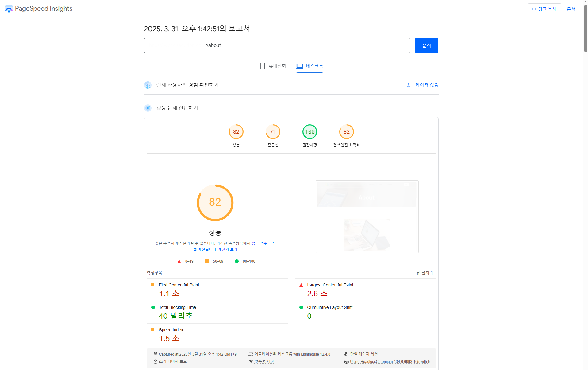Click the 에뮬레이션된 데스크톱 with Lighthouse 12.4.0 text

292,354
